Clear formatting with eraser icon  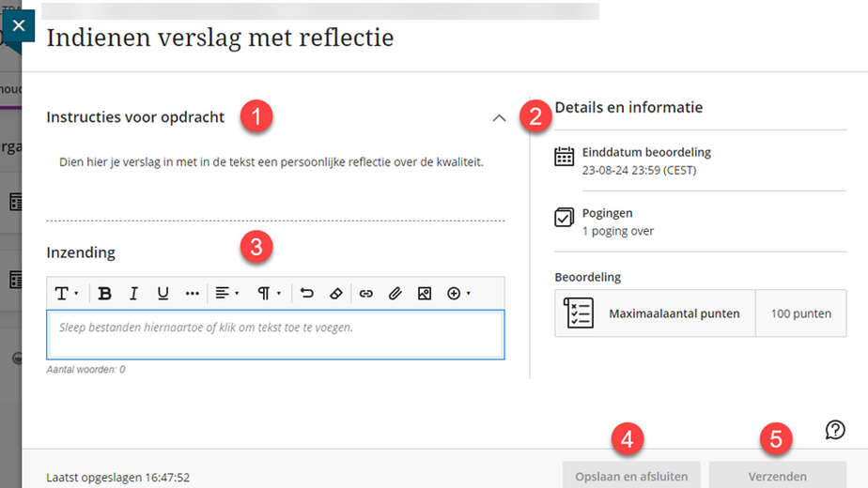(336, 293)
